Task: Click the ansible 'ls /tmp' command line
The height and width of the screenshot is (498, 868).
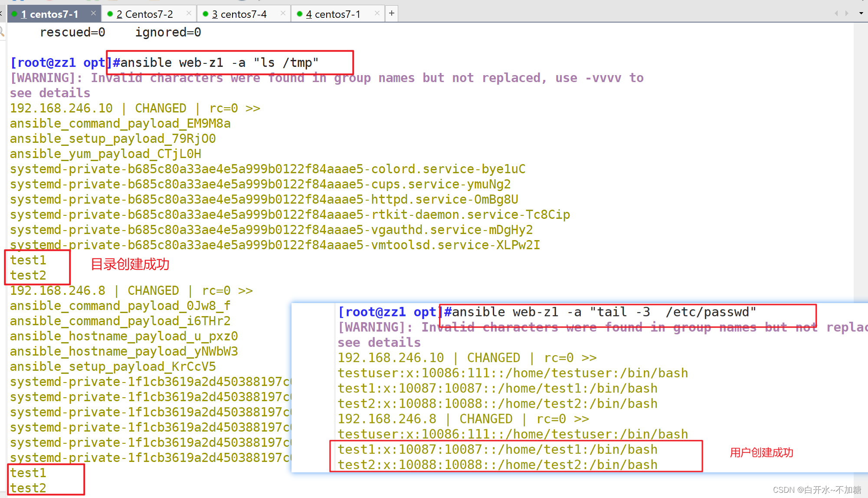Action: click(x=219, y=63)
